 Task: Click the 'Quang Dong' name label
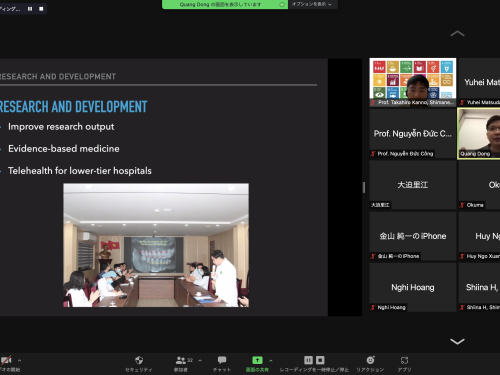[x=475, y=154]
